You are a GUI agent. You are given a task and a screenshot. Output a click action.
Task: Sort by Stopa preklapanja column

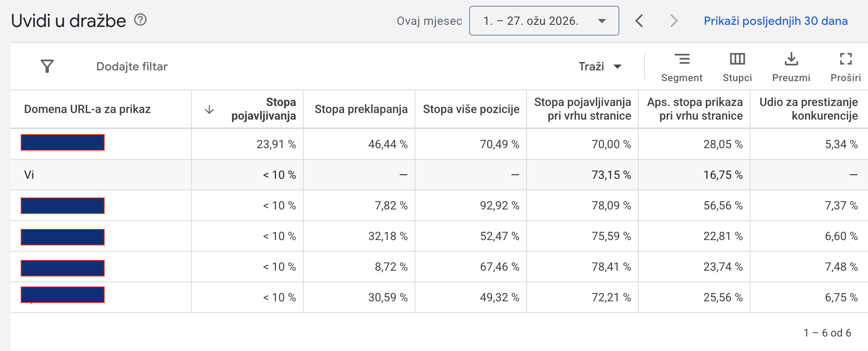361,109
